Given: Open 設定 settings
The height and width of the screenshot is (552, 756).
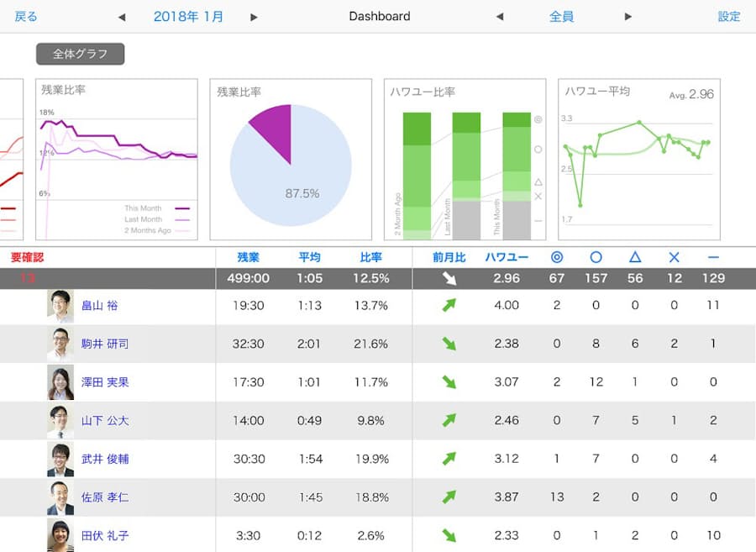Looking at the screenshot, I should click(x=728, y=17).
